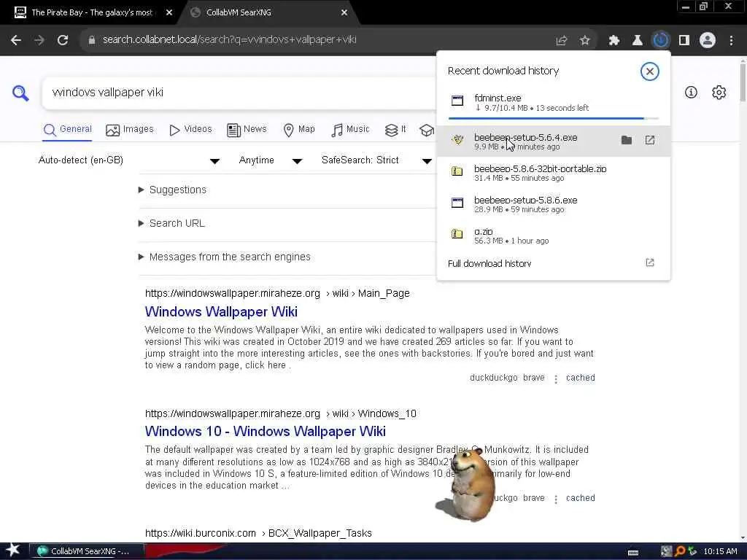Open the search info icon
Screen dimensions: 747x560
click(x=691, y=93)
